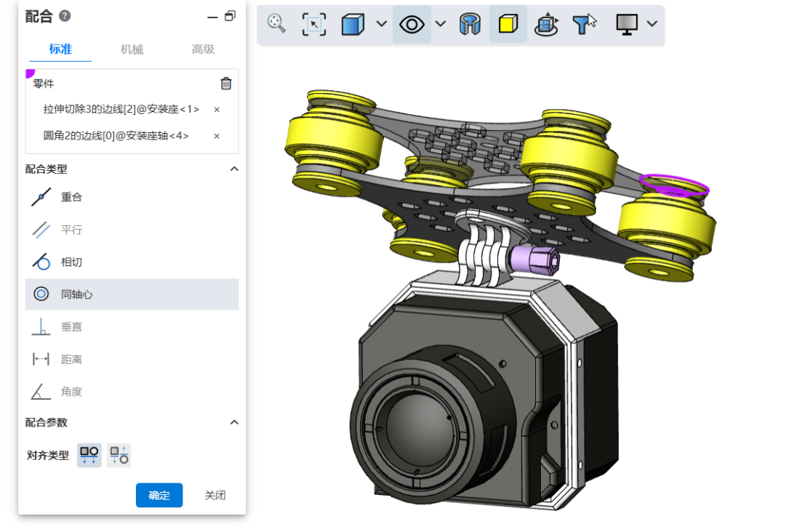This screenshot has height=532, width=805.
Task: Minimize the 配合 panel
Action: coord(212,17)
